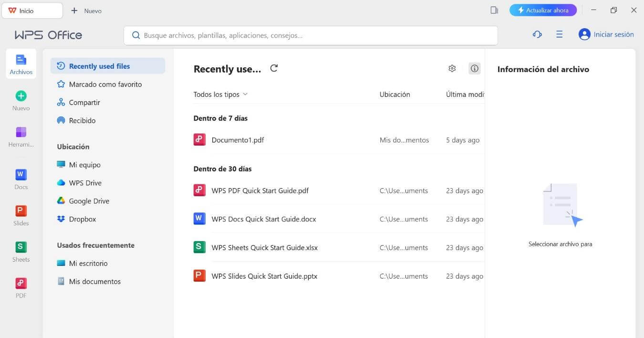Click the headset support icon

coord(537,34)
